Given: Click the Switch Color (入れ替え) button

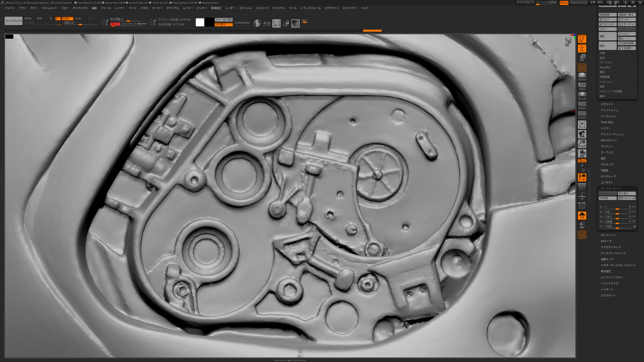Looking at the screenshot, I should pyautogui.click(x=224, y=24).
